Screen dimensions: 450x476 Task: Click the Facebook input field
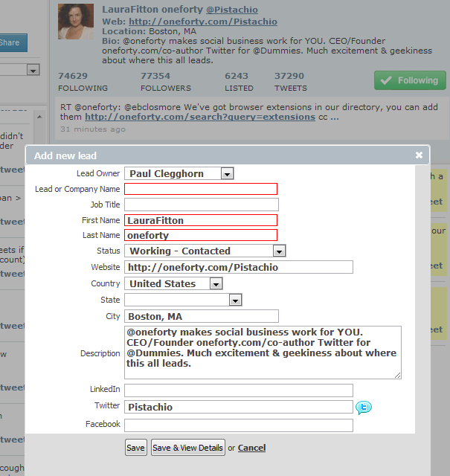[239, 425]
